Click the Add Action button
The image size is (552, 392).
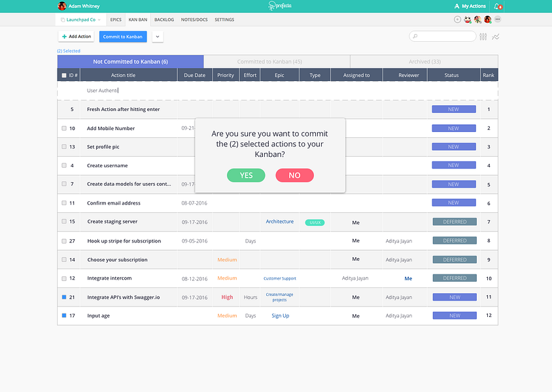(77, 37)
